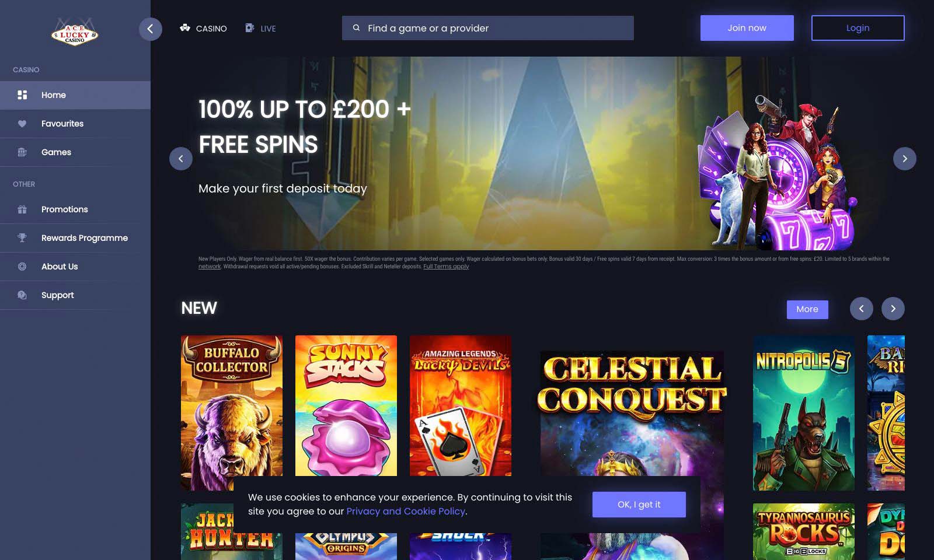Click the Promotions gift icon
This screenshot has height=560, width=934.
pos(22,209)
